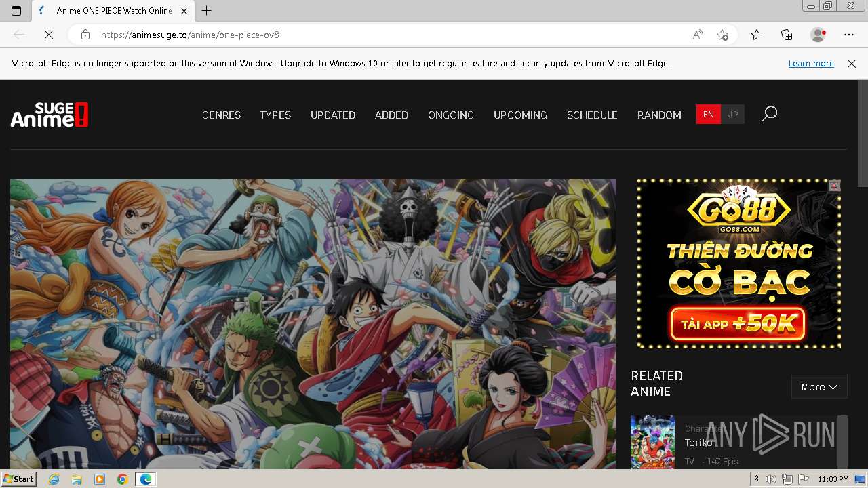Viewport: 868px width, 488px height.
Task: Launch the media player taskbar icon
Action: (100, 479)
